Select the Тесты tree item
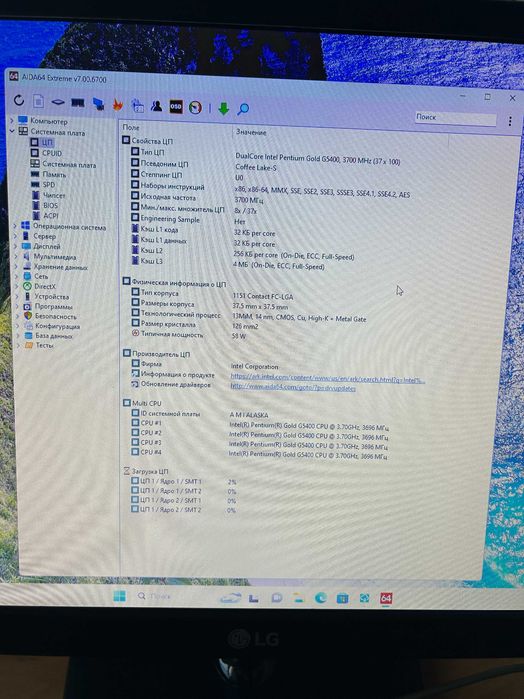The width and height of the screenshot is (524, 699). 39,345
